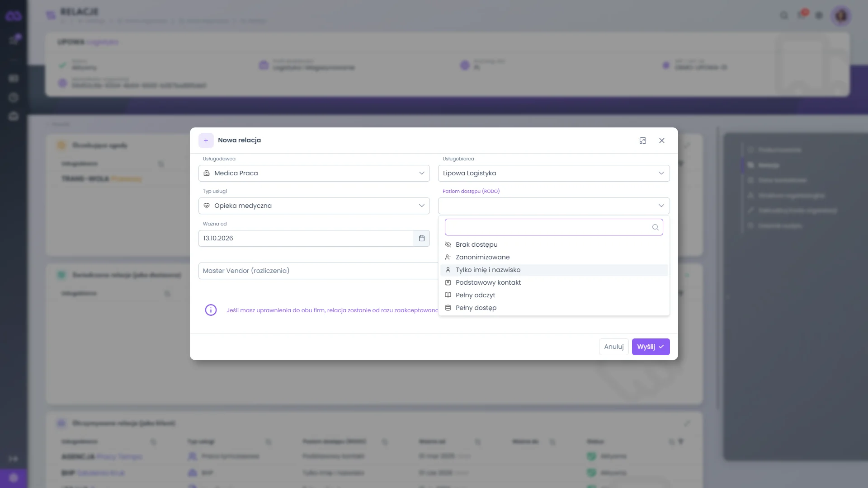Click the notifications icon with red badge
Screen dimensions: 868x488
tap(802, 15)
